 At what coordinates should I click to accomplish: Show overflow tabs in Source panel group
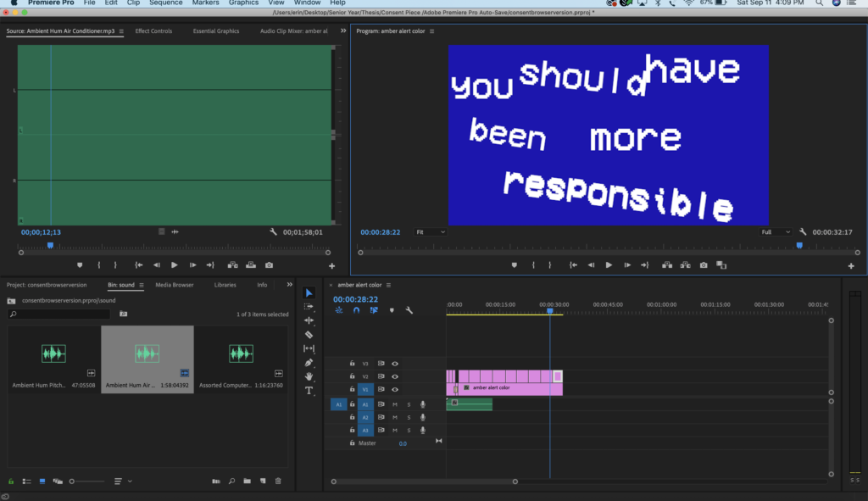343,31
